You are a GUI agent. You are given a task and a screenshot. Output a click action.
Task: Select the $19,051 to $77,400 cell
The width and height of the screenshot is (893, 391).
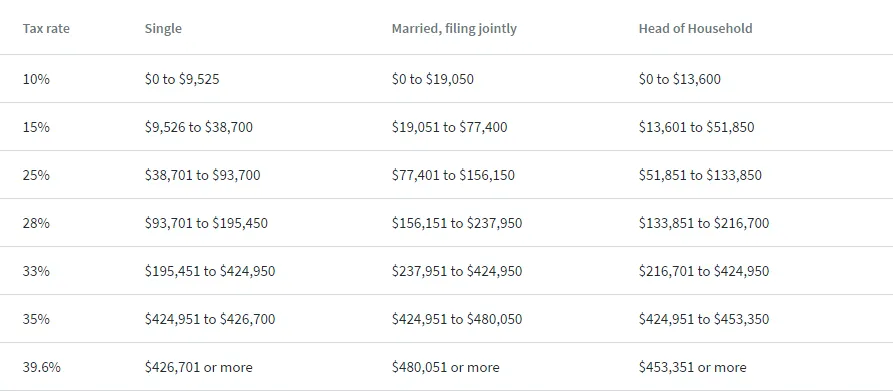(x=449, y=127)
